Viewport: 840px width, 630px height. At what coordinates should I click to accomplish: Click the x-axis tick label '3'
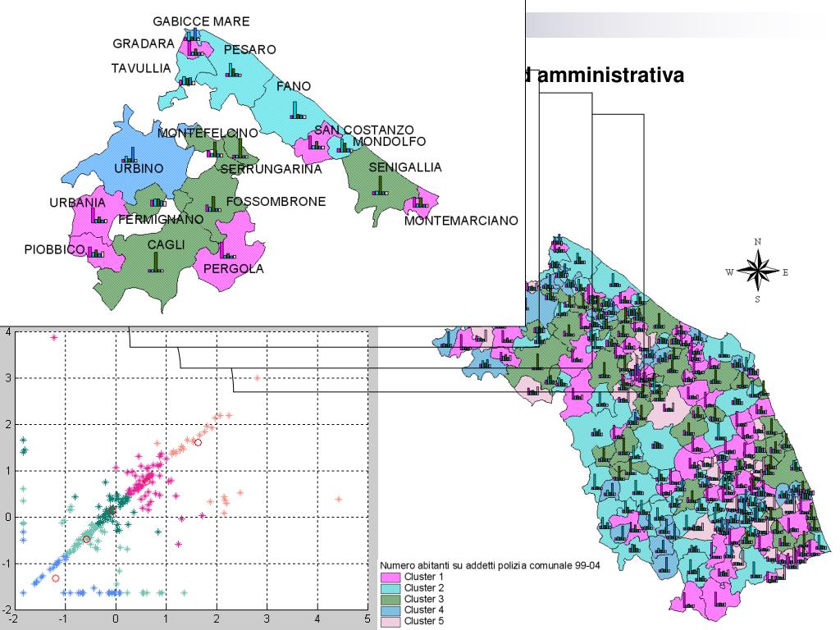point(267,619)
